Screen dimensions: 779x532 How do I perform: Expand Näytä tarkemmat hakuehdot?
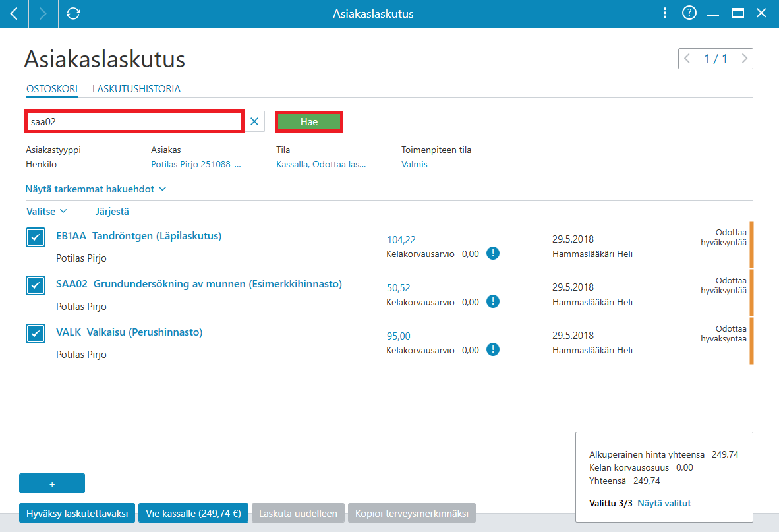[96, 189]
